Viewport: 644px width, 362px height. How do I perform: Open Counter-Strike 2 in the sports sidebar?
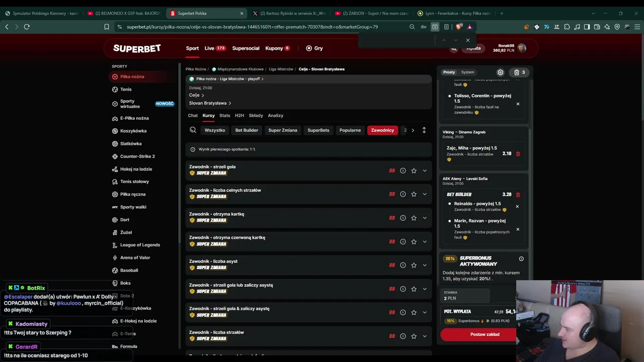coord(137,156)
